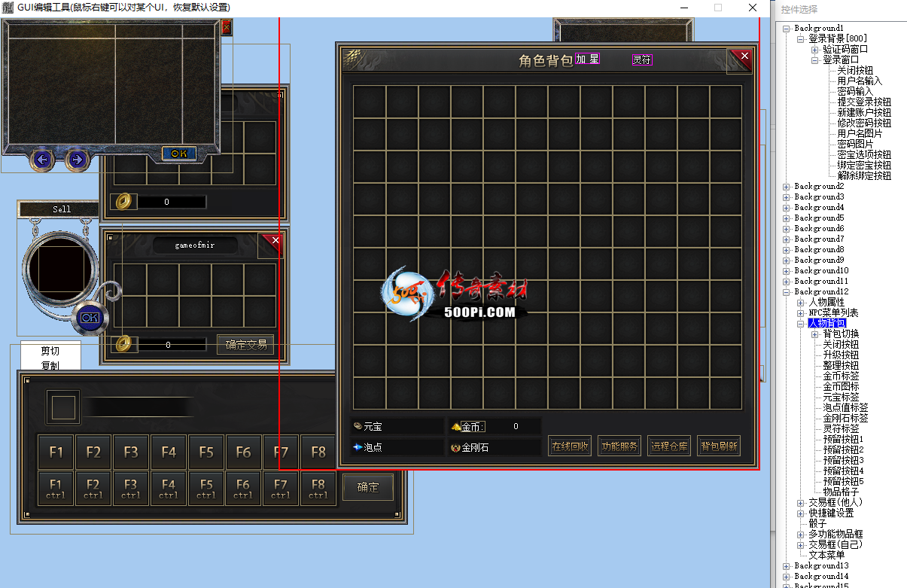Click the 控件选择 panel header

point(799,10)
